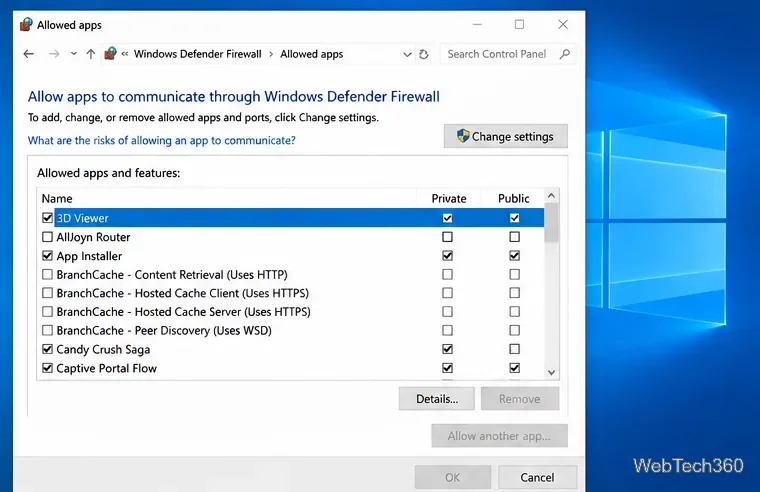Select the Captive Portal Flow row text
The height and width of the screenshot is (492, 760).
pyautogui.click(x=107, y=368)
